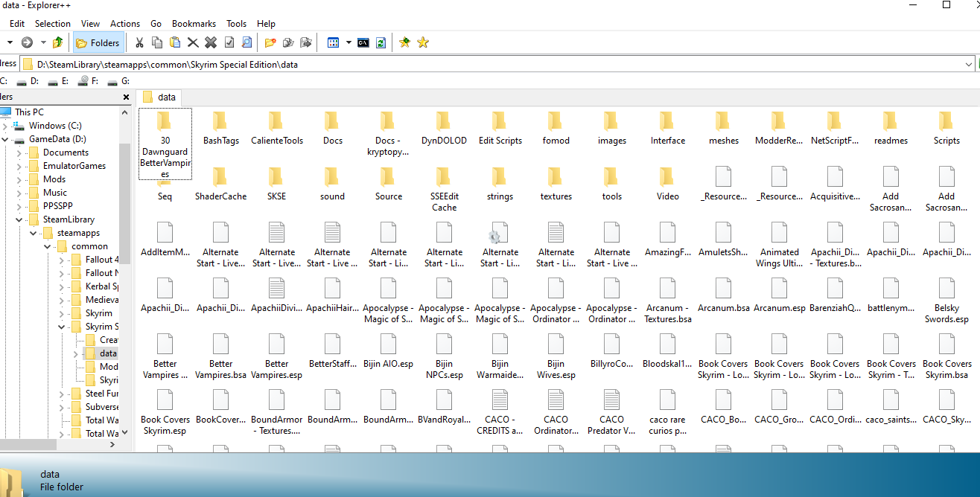The image size is (980, 497).
Task: Select EmulatorGames in the folder tree
Action: pos(74,166)
